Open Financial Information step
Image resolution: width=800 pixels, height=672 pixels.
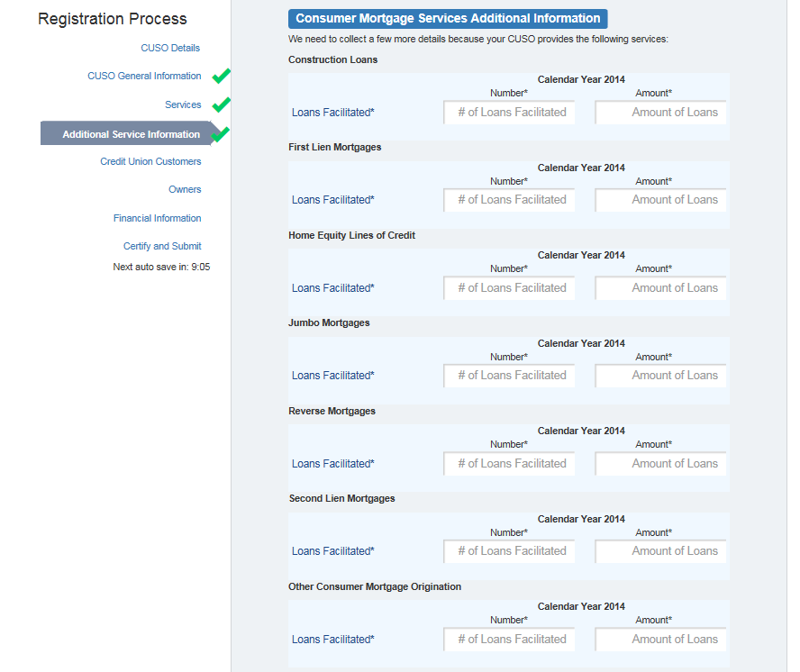157,218
